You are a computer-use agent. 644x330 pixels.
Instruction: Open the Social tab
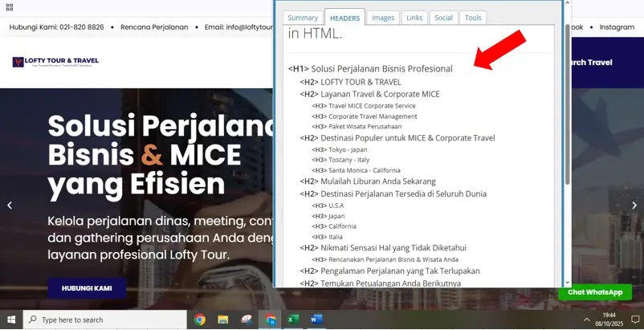click(x=443, y=18)
